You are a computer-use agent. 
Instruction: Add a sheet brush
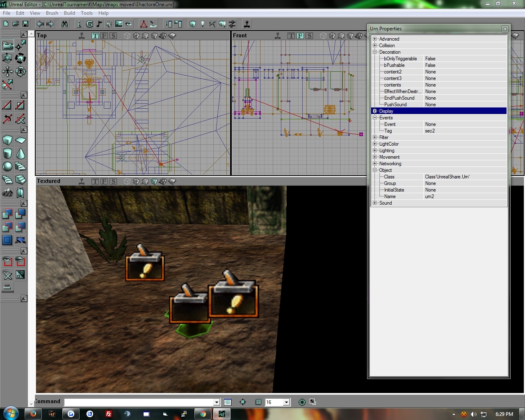pyautogui.click(x=20, y=140)
